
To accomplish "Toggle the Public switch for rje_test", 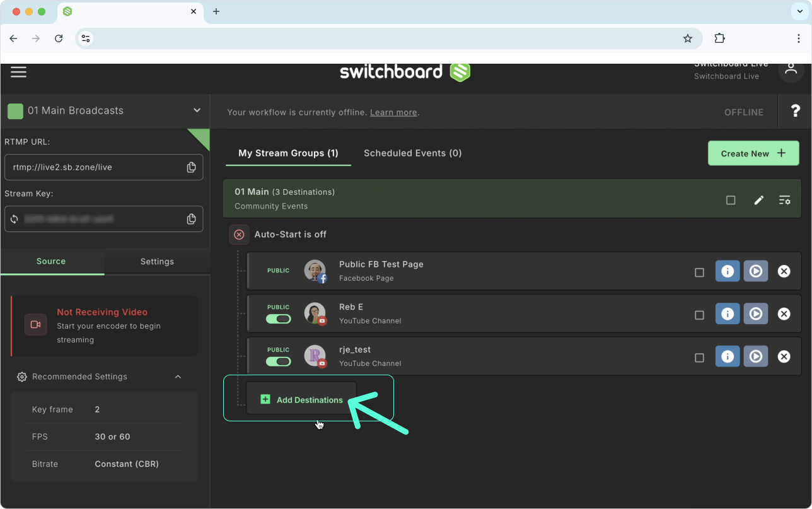I will [x=279, y=361].
